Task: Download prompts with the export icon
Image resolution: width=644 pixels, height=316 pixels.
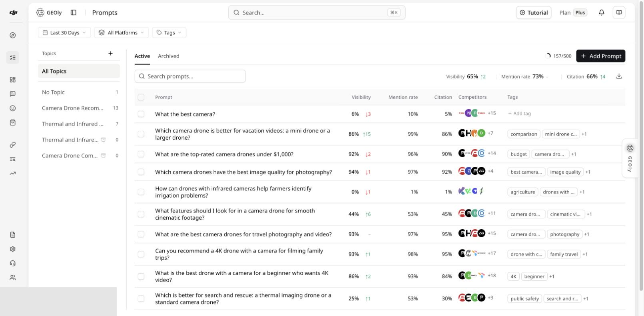Action: [x=619, y=76]
